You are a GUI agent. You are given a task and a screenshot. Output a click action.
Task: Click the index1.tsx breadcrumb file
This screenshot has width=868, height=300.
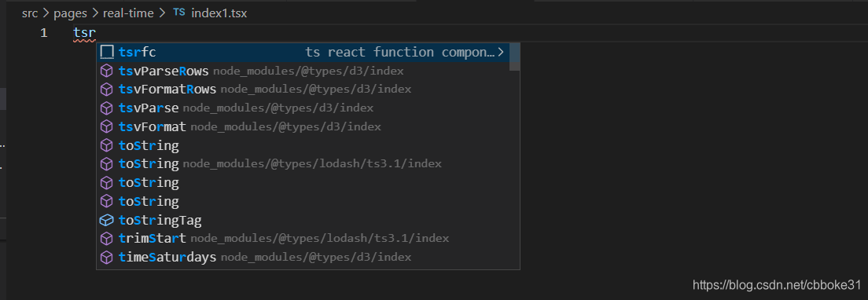[x=219, y=14]
